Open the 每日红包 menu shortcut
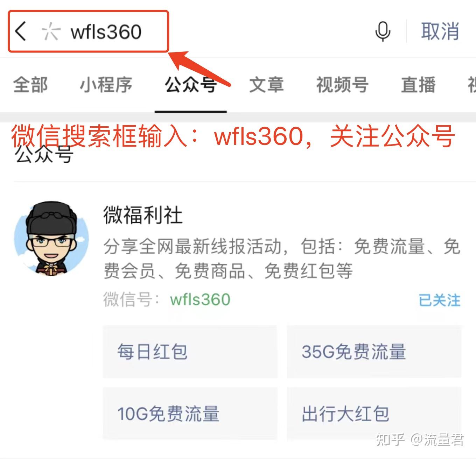Image resolution: width=476 pixels, height=459 pixels. click(x=190, y=352)
